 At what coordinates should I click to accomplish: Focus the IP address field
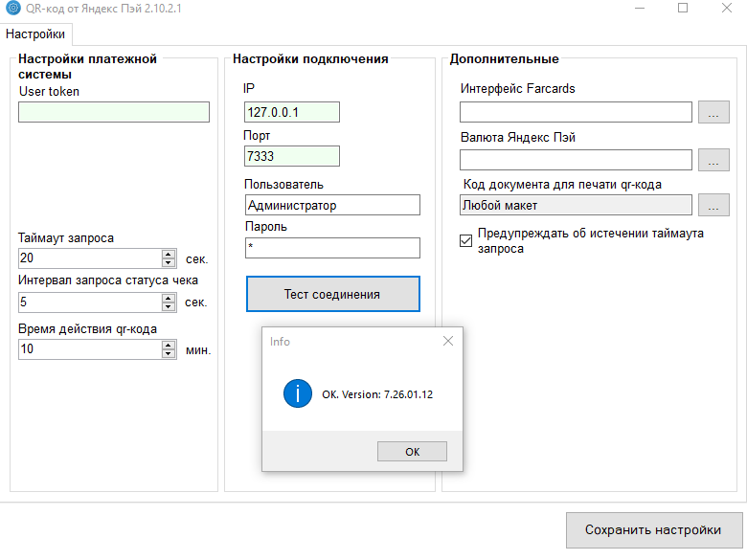(292, 112)
